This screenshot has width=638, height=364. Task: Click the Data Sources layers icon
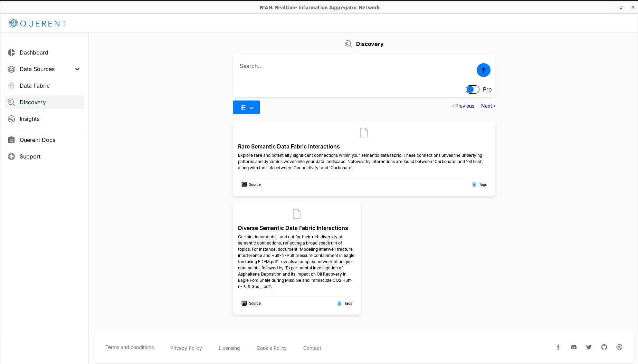click(11, 69)
